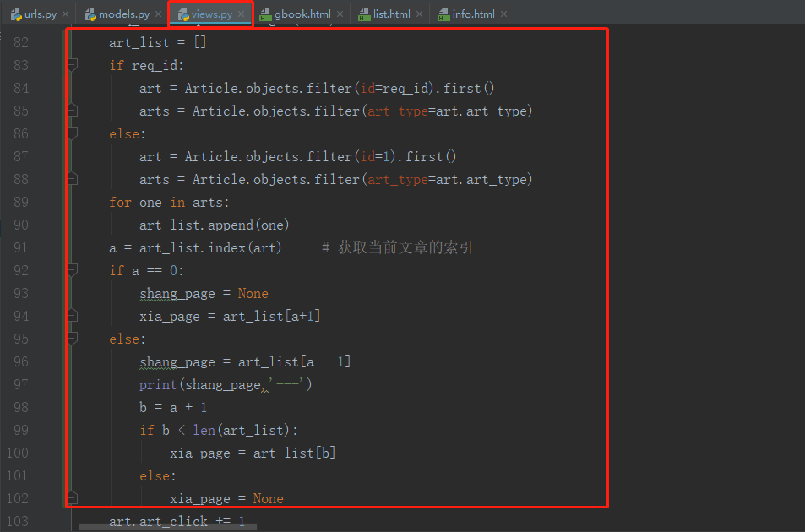Click fold end marker at line 85
The width and height of the screenshot is (805, 532).
[x=73, y=111]
